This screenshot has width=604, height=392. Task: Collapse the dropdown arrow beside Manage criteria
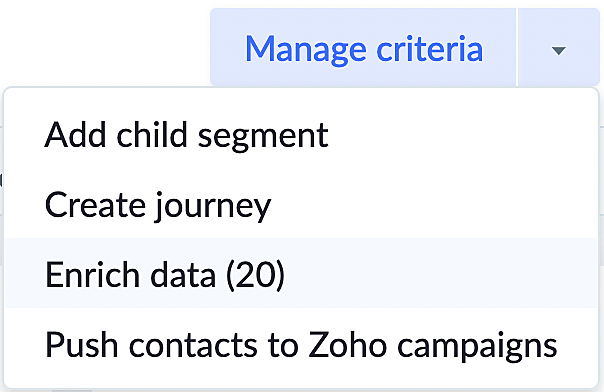[559, 47]
